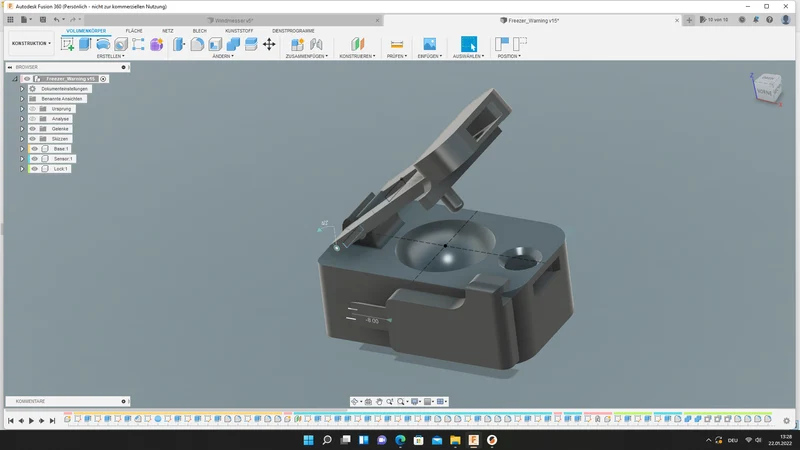Switch to the Dienstprogramme tab
Image resolution: width=800 pixels, height=450 pixels.
coord(293,31)
